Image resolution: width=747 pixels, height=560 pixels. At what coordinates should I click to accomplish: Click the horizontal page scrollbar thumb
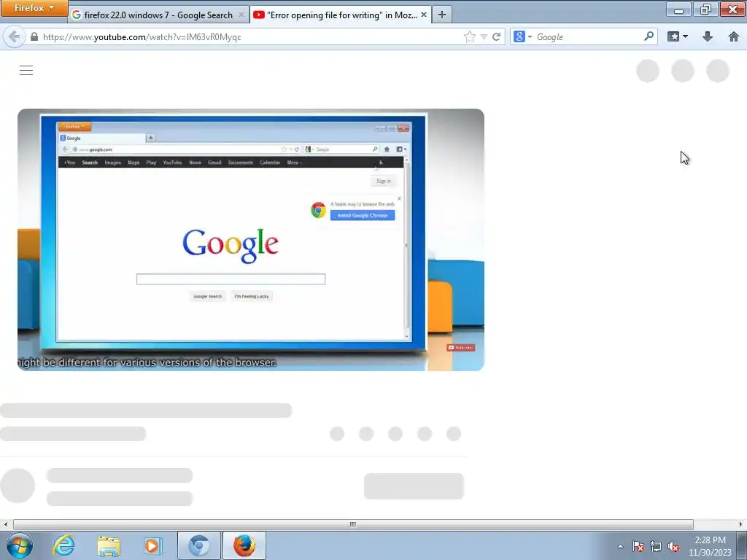(353, 524)
